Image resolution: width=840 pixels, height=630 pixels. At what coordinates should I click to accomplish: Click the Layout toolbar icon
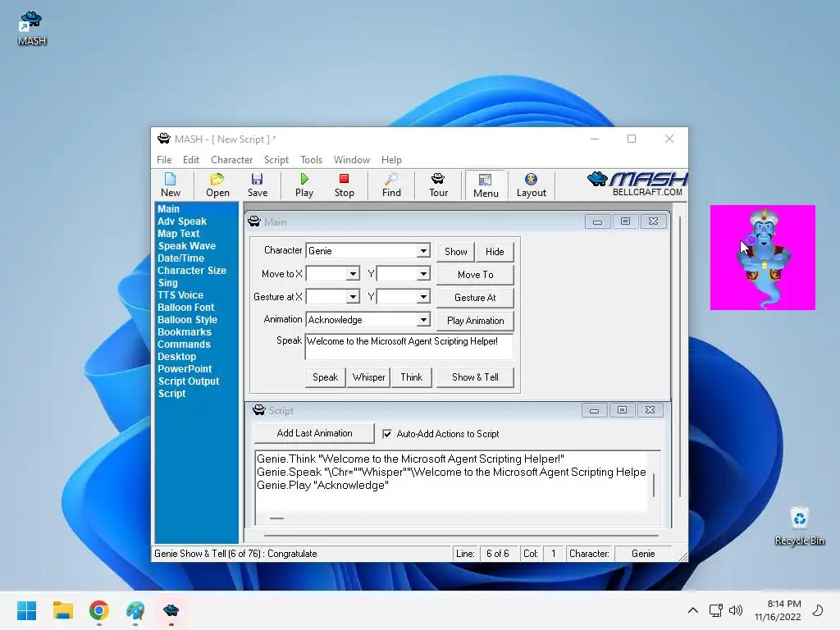(531, 185)
